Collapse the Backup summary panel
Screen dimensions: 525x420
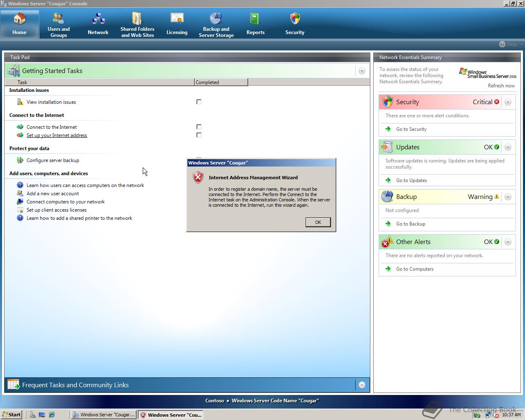click(x=508, y=197)
